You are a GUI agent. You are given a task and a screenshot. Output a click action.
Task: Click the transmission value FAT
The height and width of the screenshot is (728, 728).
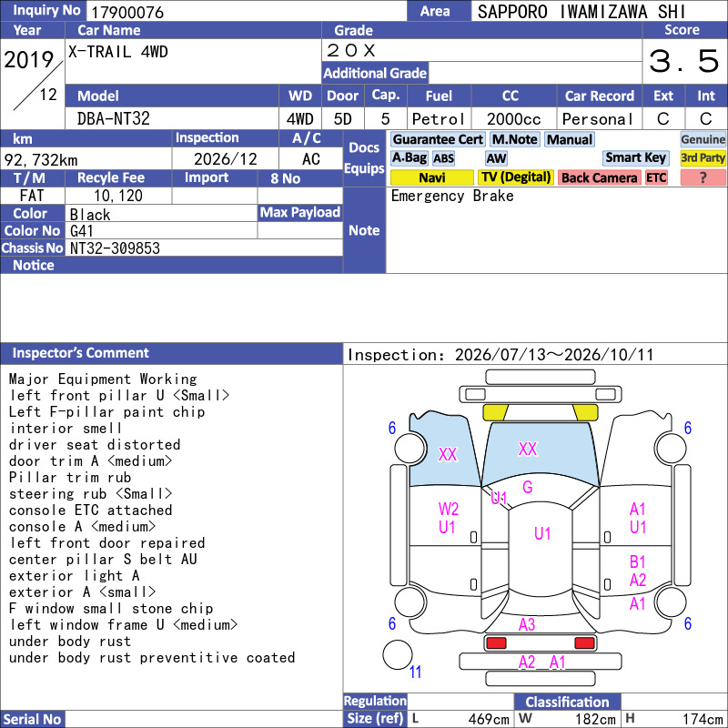coord(32,196)
